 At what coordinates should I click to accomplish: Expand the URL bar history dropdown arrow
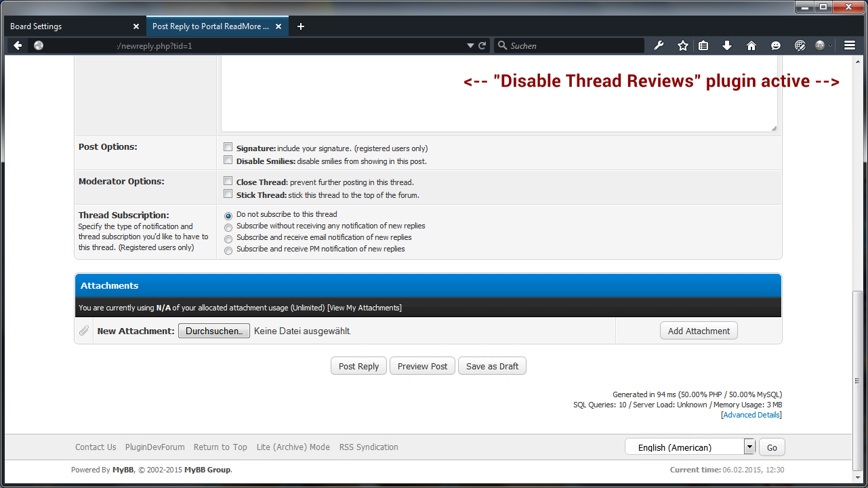pos(471,45)
